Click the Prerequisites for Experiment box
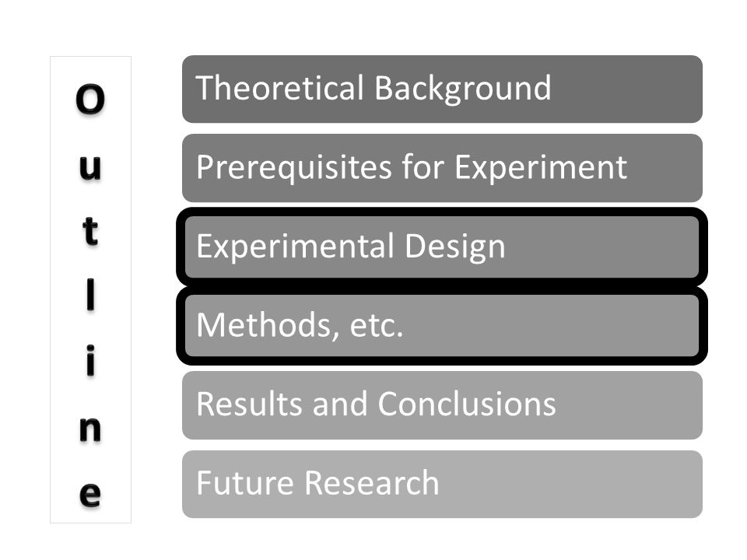The width and height of the screenshot is (747, 560). point(442,168)
